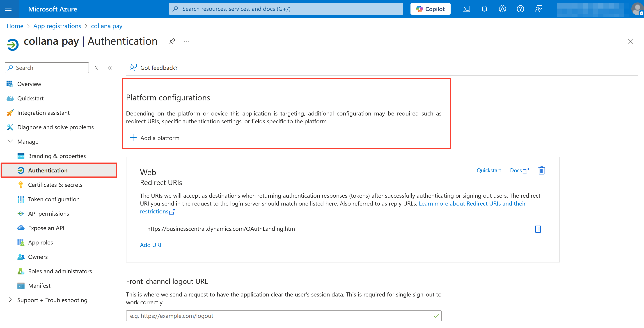This screenshot has height=328, width=644.
Task: Click collana pay breadcrumb
Action: click(107, 26)
